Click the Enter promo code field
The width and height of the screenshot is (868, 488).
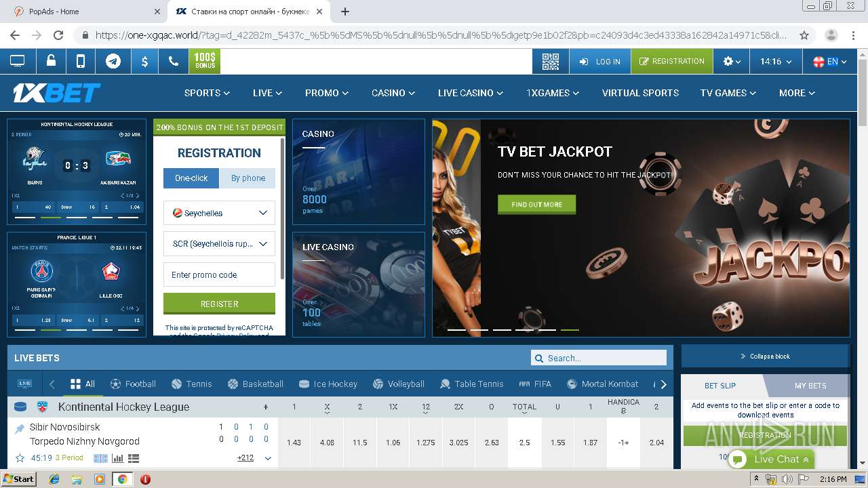pyautogui.click(x=219, y=274)
